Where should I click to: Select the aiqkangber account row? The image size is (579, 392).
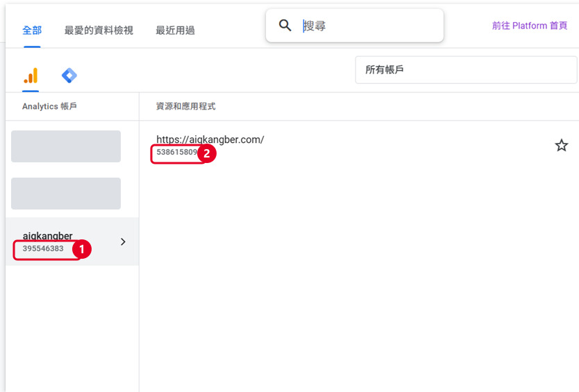click(x=72, y=241)
